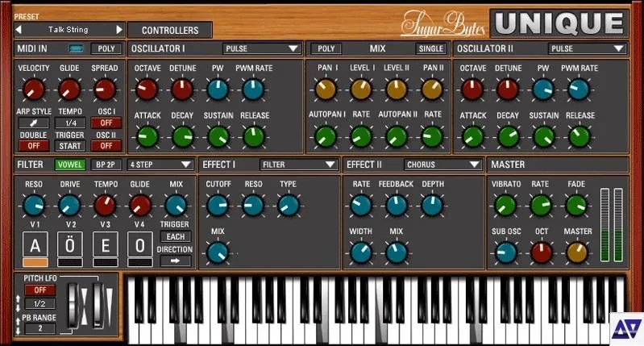
Task: Click the filter RESO knob
Action: pos(34,206)
